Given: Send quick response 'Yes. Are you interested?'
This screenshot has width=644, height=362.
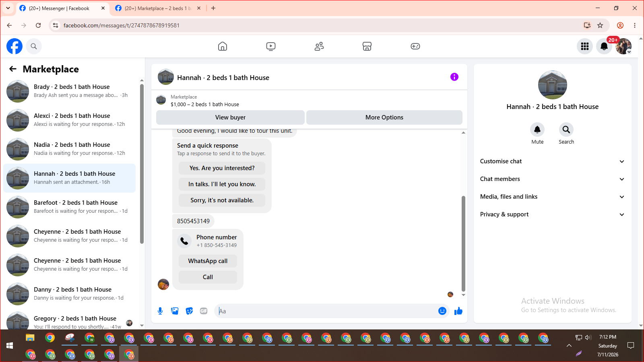Looking at the screenshot, I should click(222, 168).
